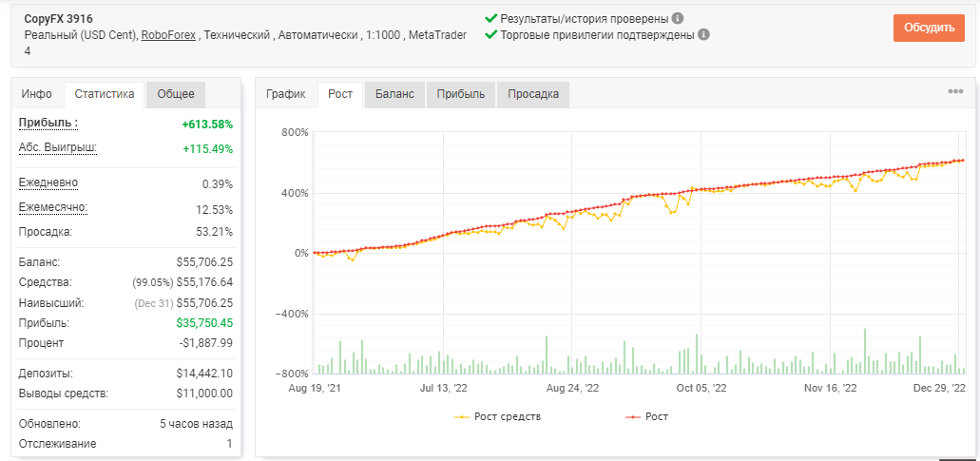Viewport: 980px width, 461px height.
Task: Click the -$1,887.99 Процент value
Action: (x=205, y=343)
